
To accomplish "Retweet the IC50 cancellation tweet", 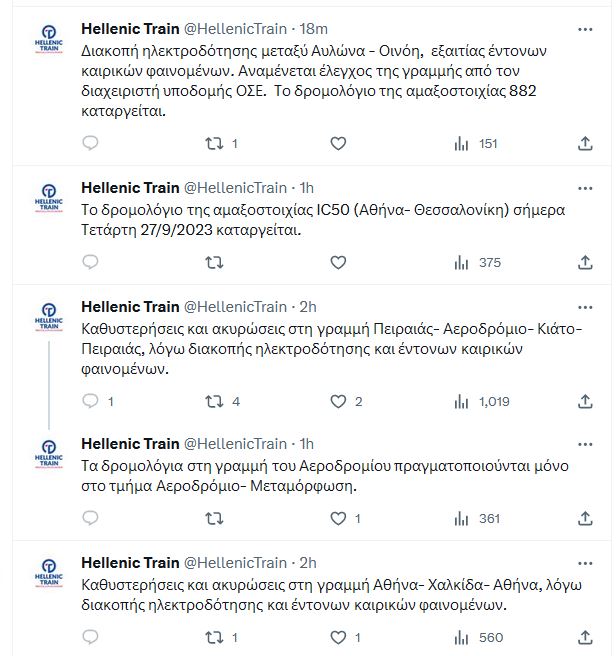I will pyautogui.click(x=214, y=263).
